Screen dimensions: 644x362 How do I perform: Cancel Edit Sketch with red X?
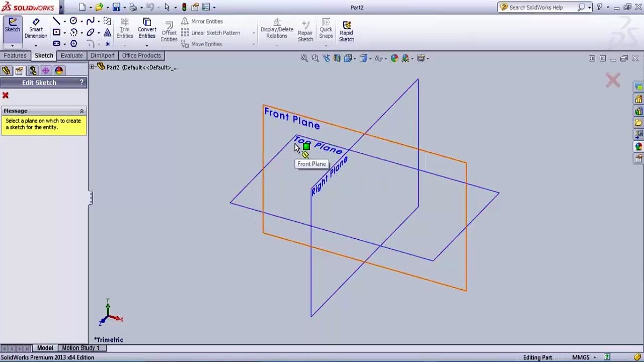(x=6, y=96)
